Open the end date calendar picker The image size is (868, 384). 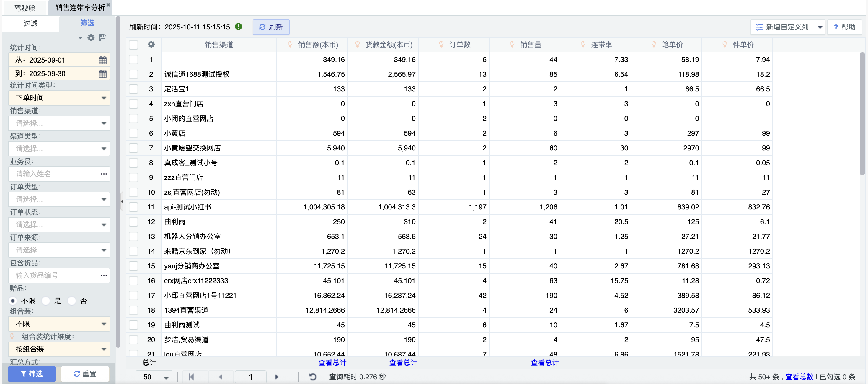102,74
